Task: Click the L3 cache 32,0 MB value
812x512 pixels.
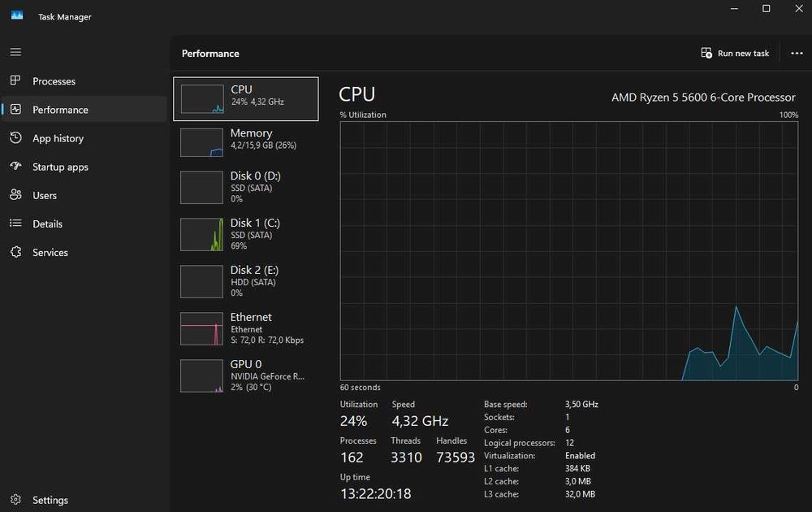Action: pos(580,494)
